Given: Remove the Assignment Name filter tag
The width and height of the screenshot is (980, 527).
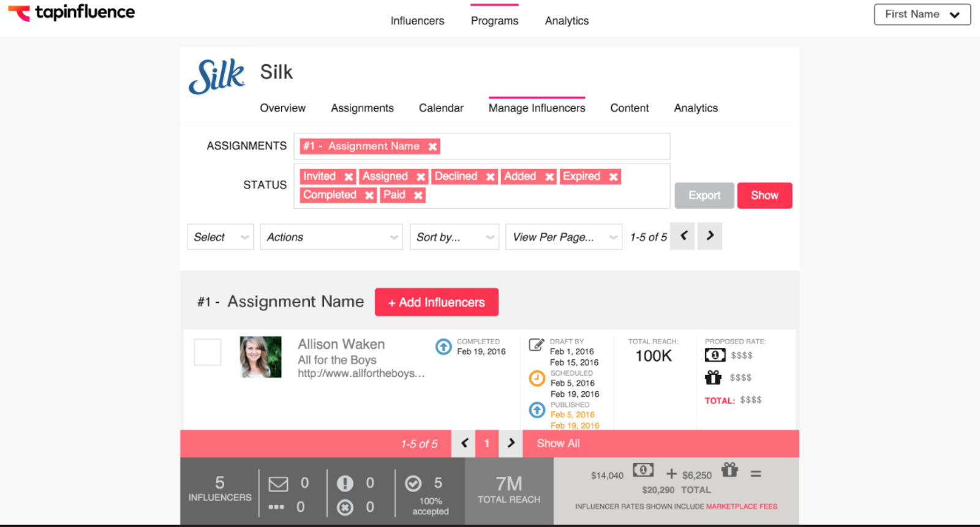Looking at the screenshot, I should pyautogui.click(x=432, y=146).
